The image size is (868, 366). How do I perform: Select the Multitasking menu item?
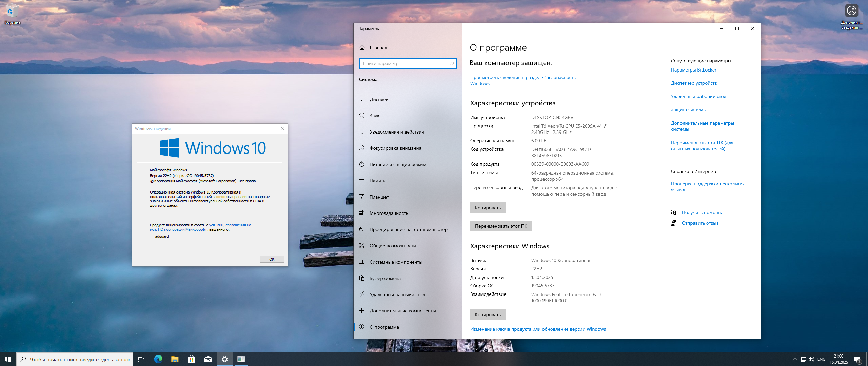point(389,213)
